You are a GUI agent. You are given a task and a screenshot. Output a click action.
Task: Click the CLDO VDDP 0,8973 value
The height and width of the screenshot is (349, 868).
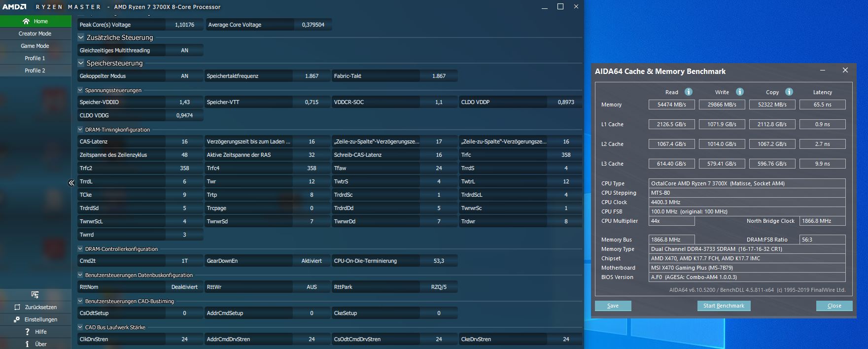(x=566, y=102)
